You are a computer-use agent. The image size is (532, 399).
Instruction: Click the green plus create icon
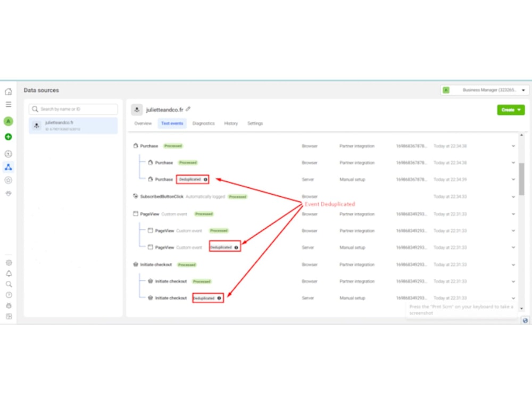8,137
